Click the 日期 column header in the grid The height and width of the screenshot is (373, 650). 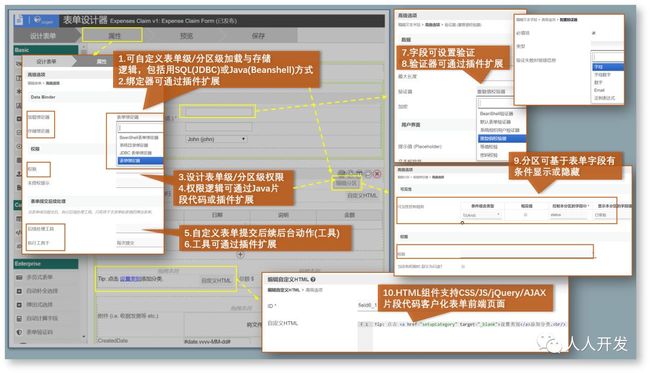click(x=217, y=215)
